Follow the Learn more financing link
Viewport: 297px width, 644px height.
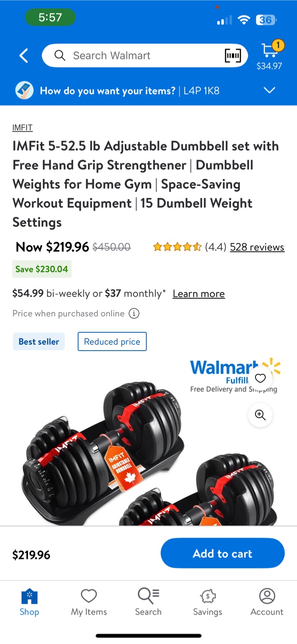[x=199, y=294]
